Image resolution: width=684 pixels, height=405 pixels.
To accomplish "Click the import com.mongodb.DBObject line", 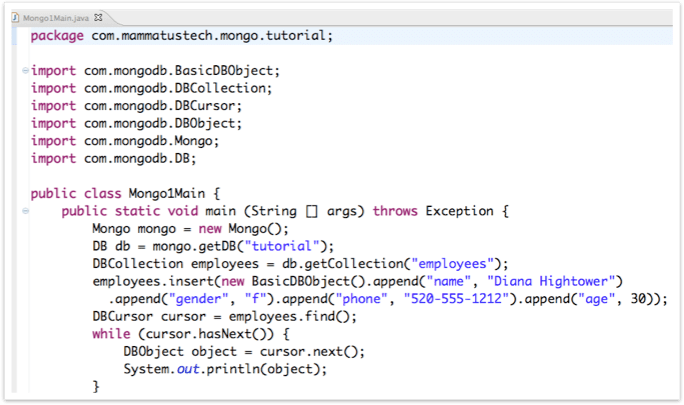I will coord(136,124).
